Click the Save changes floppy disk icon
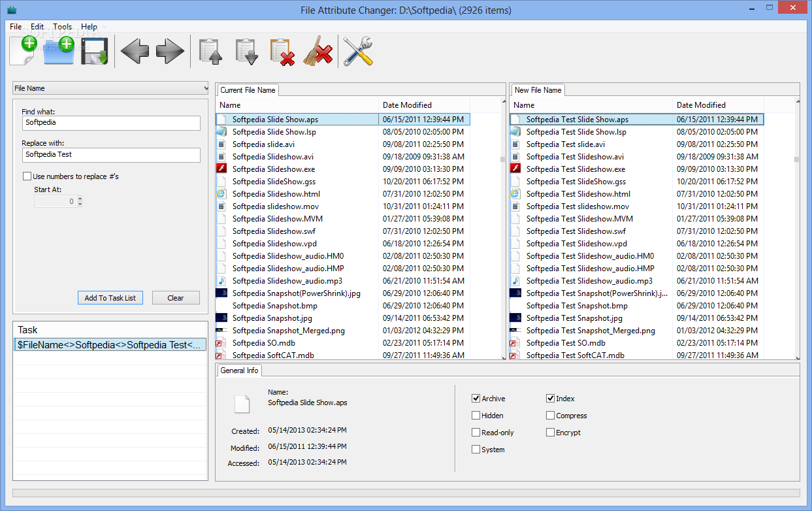This screenshot has height=511, width=812. click(95, 52)
